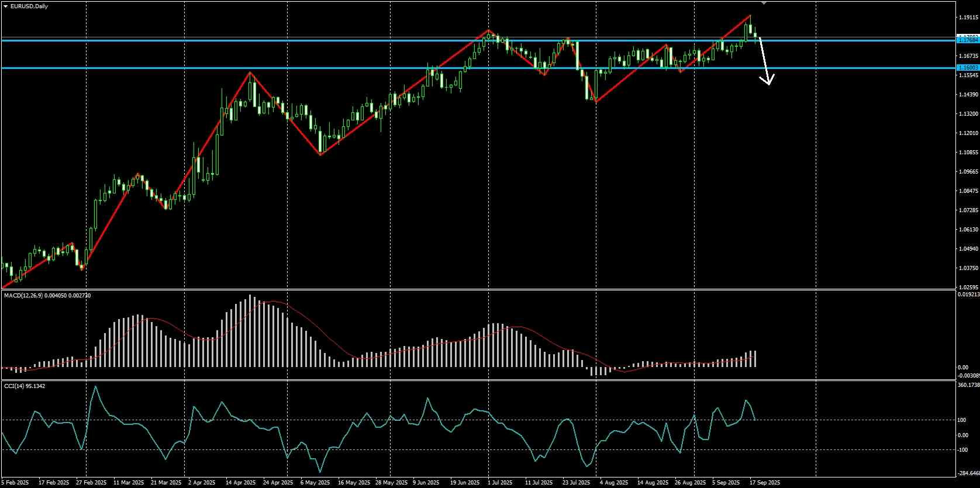Image resolution: width=980 pixels, height=488 pixels.
Task: Click the gray chart shift triangle marker
Action: pyautogui.click(x=764, y=4)
